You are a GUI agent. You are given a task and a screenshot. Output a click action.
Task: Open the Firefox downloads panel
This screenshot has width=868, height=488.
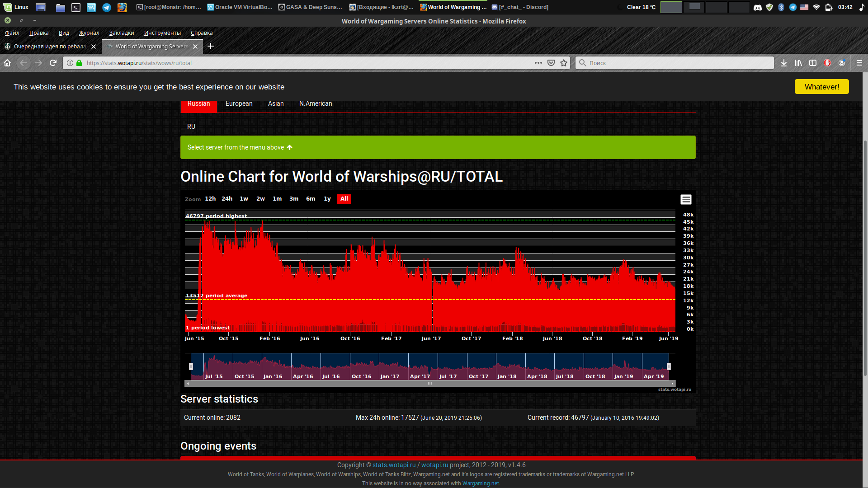(x=784, y=63)
